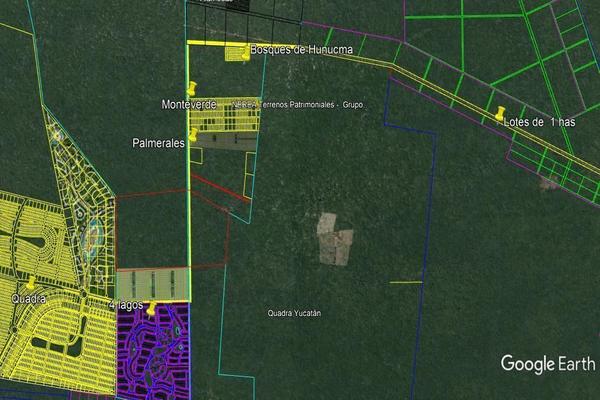Image resolution: width=600 pixels, height=400 pixels.
Task: Select the Monteverde text label
Action: click(x=189, y=104)
